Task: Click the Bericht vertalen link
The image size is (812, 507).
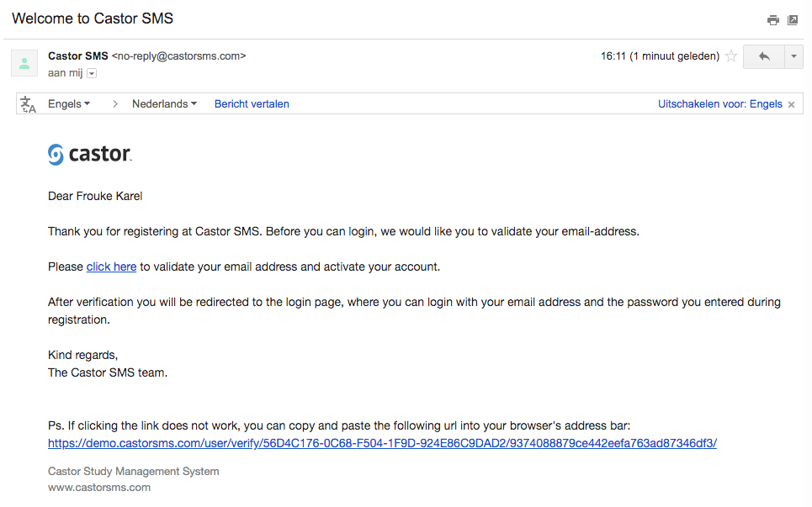Action: [x=252, y=104]
